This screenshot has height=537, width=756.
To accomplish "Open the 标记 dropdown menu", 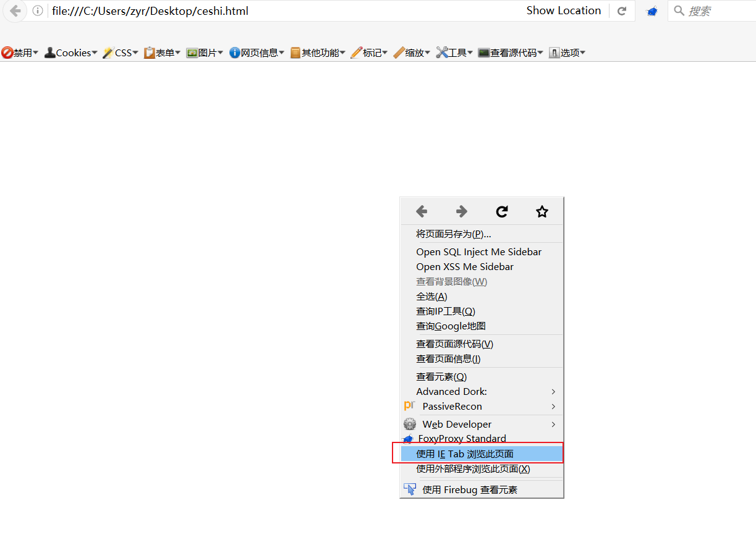I will coord(369,53).
